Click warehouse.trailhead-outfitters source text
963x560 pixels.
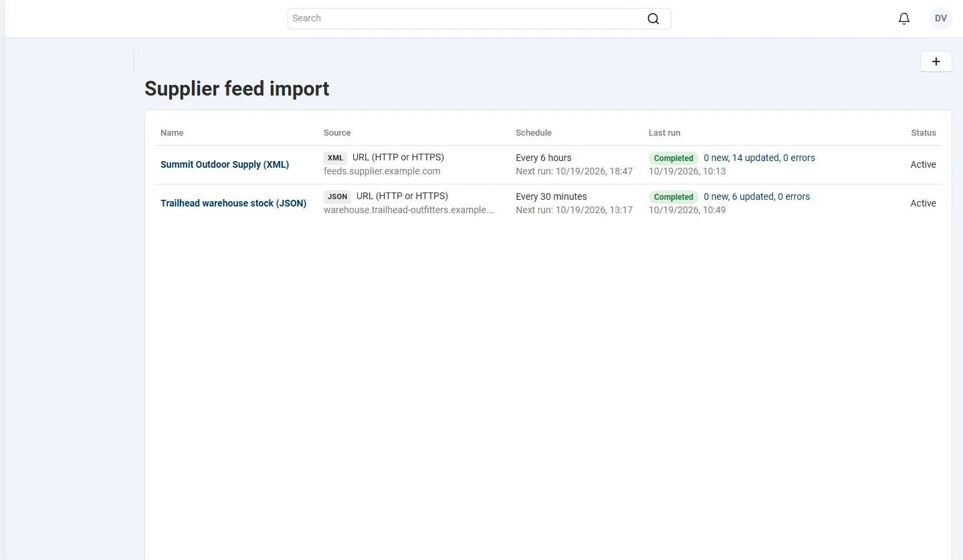(409, 210)
